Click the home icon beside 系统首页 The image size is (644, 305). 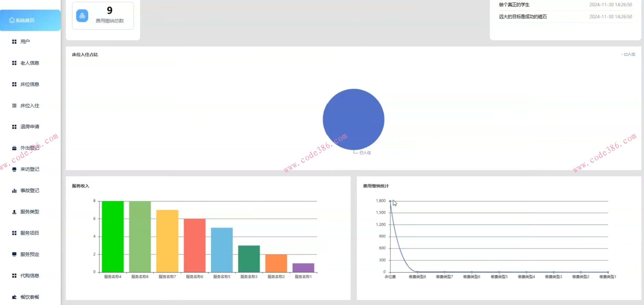pos(12,20)
